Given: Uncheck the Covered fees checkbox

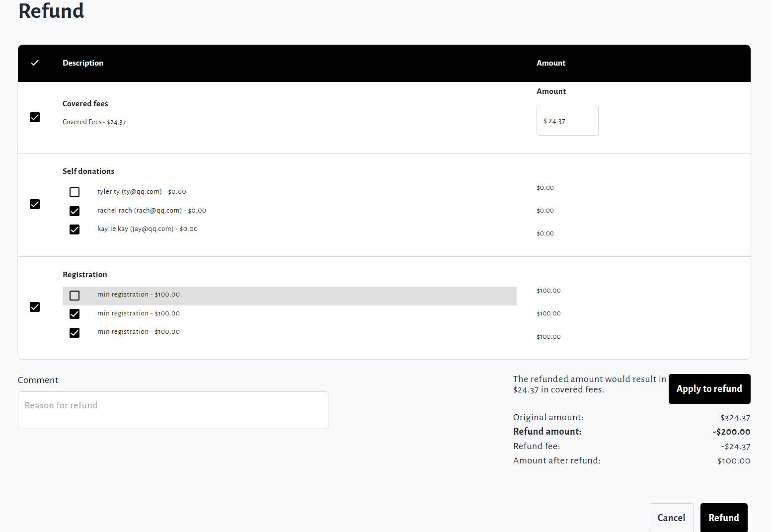Looking at the screenshot, I should [x=35, y=117].
